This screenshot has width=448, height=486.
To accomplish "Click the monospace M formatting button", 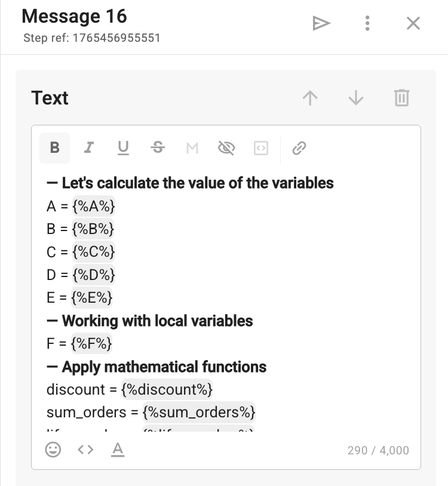I will (192, 148).
